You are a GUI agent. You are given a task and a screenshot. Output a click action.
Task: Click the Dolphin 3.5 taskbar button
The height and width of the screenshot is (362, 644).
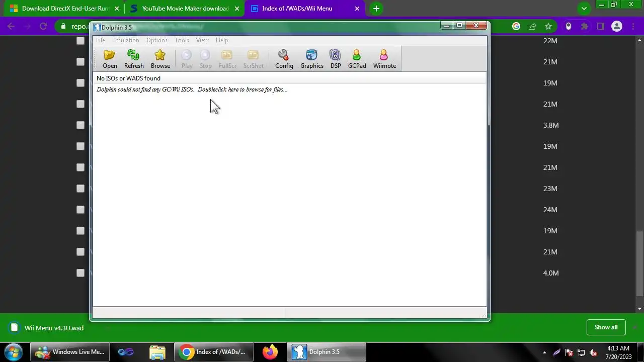(327, 352)
